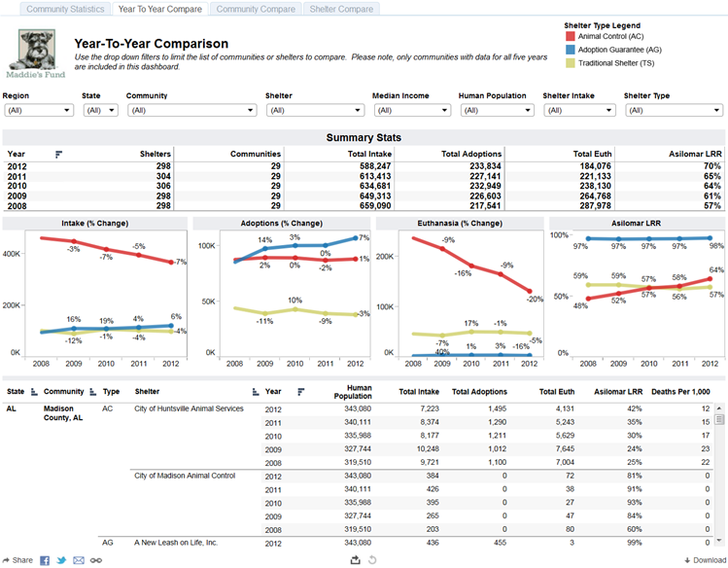Click the revert arrow icon at bottom
The image size is (728, 568).
tap(372, 560)
